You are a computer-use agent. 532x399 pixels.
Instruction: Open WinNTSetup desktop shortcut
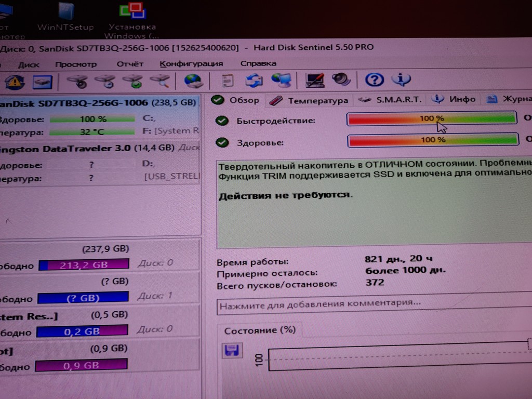(x=65, y=16)
